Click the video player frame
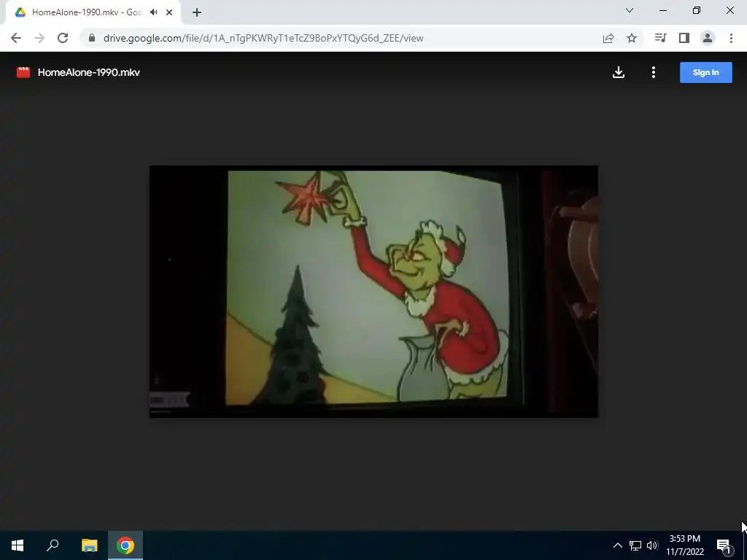The image size is (747, 560). pos(373,292)
